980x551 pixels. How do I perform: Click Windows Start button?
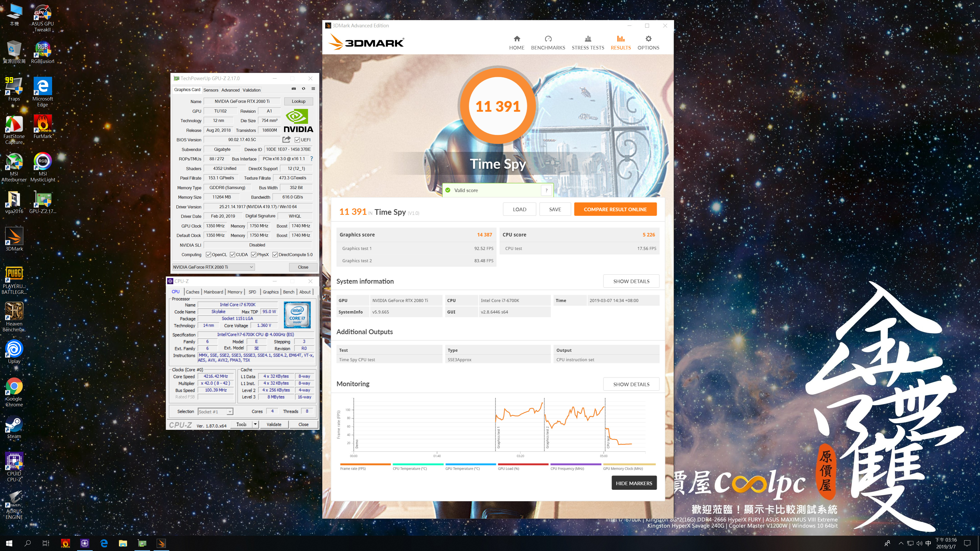(9, 543)
